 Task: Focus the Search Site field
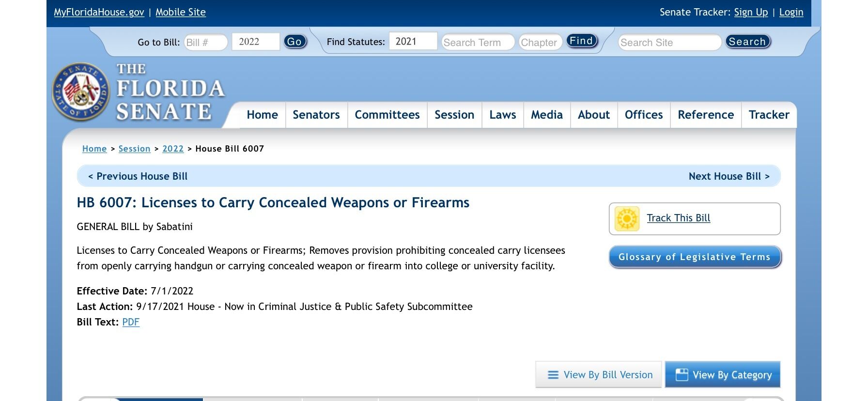669,42
